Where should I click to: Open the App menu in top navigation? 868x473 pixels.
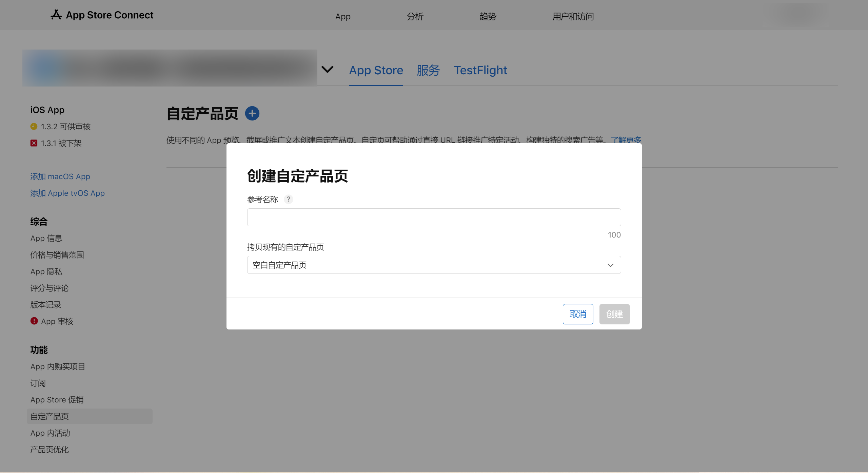coord(343,16)
